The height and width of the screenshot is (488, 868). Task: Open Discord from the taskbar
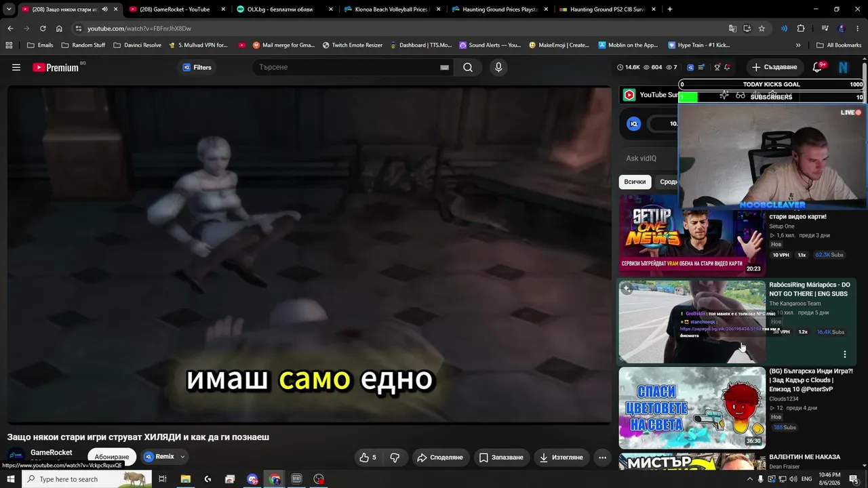252,479
